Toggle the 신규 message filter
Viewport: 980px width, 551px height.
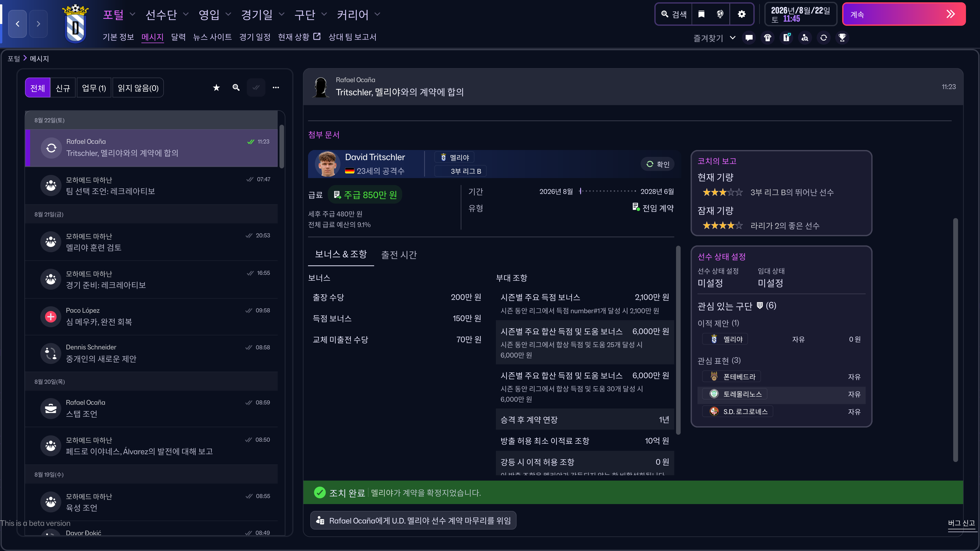pyautogui.click(x=63, y=88)
